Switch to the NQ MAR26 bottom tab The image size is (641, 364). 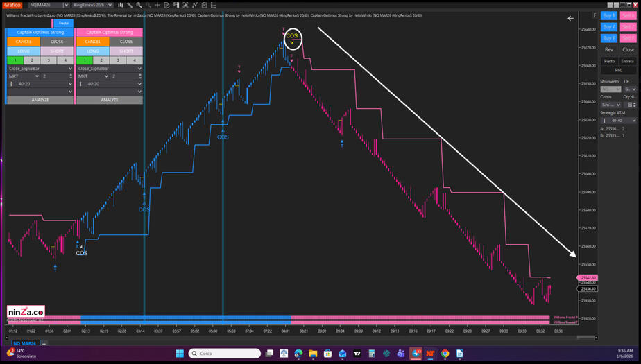click(24, 343)
